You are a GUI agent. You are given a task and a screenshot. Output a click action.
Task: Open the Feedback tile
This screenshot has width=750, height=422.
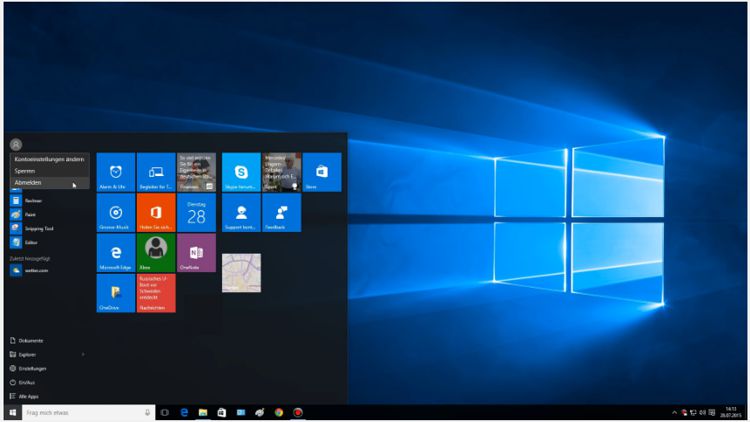pos(281,213)
